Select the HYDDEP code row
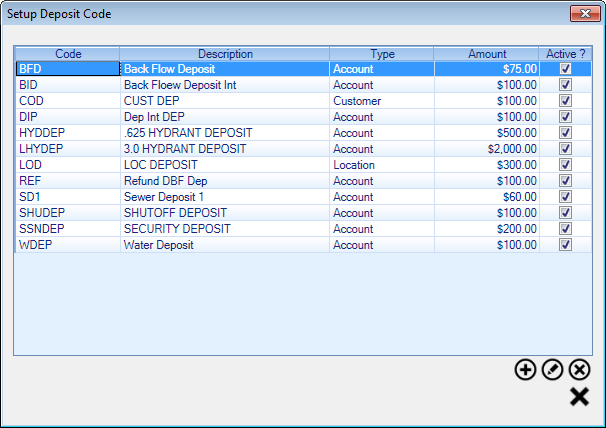Viewport: 606px width, 428px height. click(303, 133)
